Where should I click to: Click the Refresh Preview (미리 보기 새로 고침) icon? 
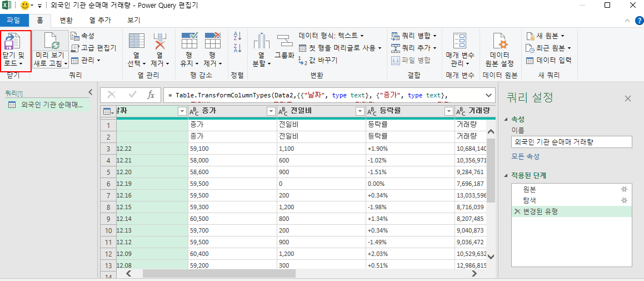(x=52, y=40)
